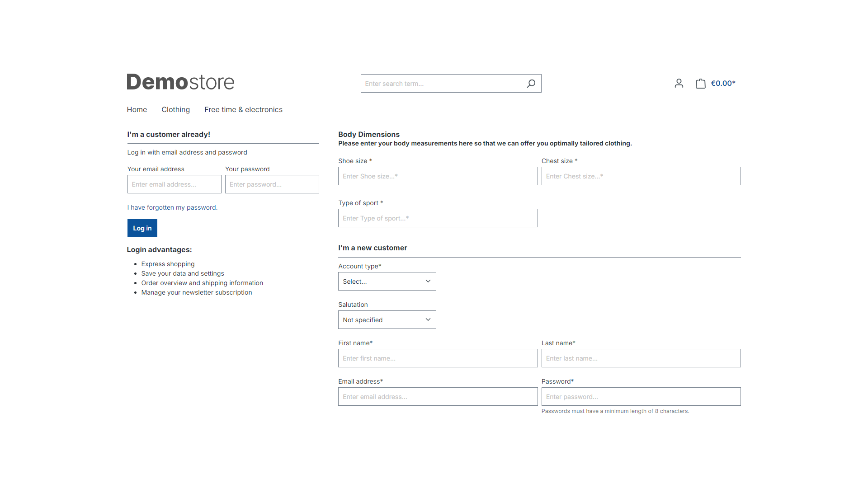This screenshot has width=868, height=488.
Task: Follow the forgotten password link
Action: click(173, 207)
